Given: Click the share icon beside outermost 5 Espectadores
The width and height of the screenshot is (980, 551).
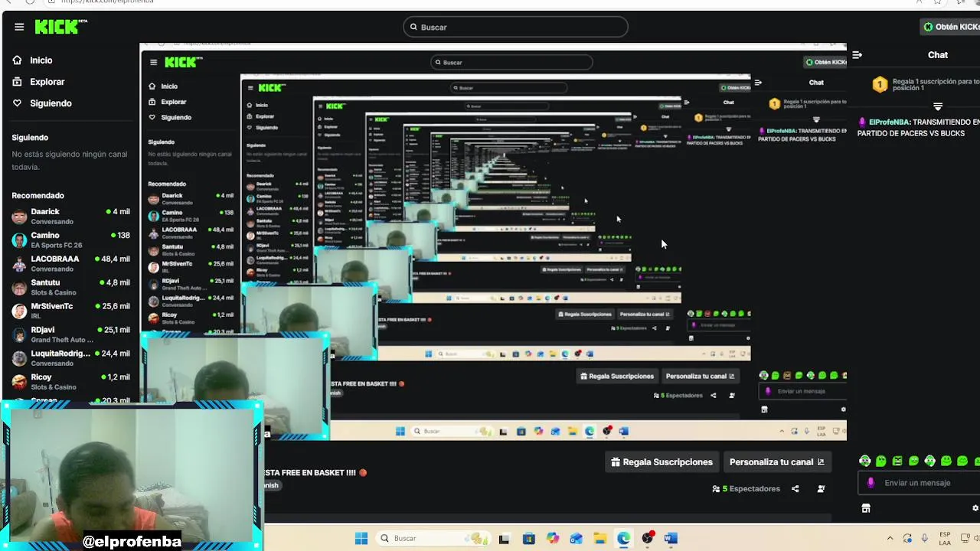Looking at the screenshot, I should [795, 489].
